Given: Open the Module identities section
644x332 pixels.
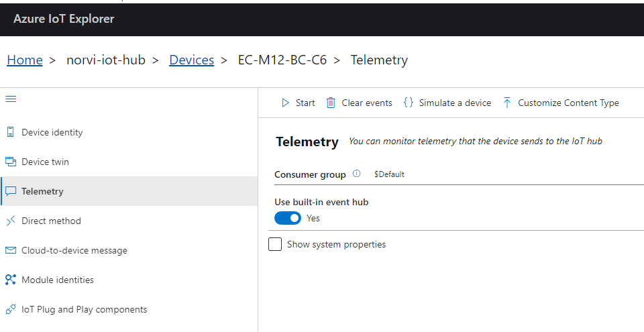Looking at the screenshot, I should [57, 280].
